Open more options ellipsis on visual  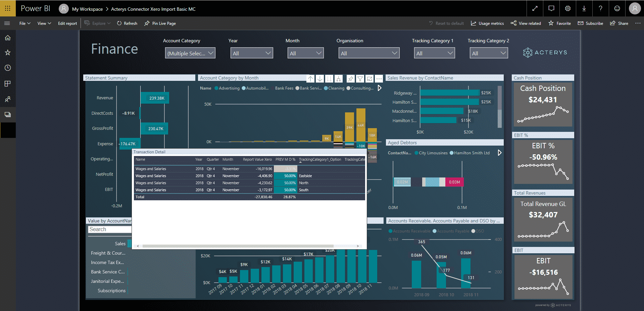(379, 79)
